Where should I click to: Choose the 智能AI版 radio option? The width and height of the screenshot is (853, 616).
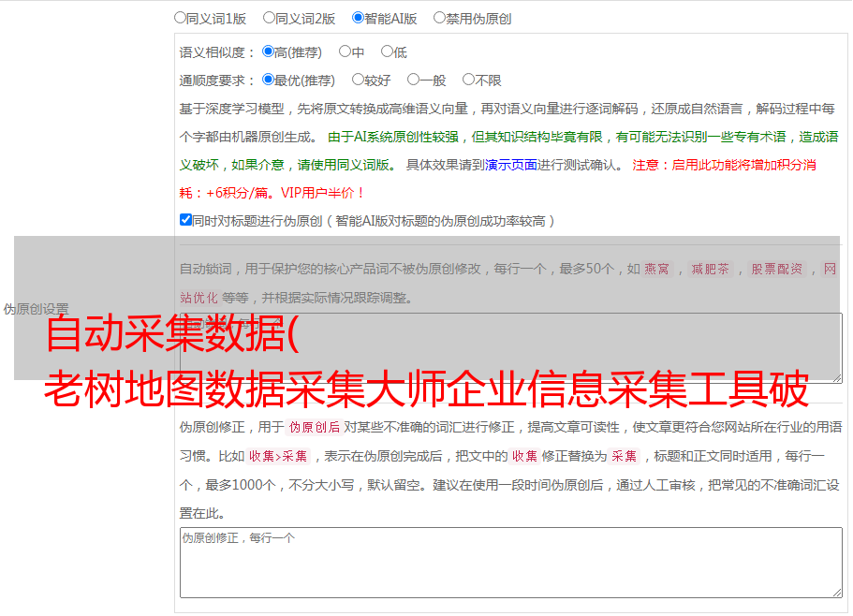point(358,18)
